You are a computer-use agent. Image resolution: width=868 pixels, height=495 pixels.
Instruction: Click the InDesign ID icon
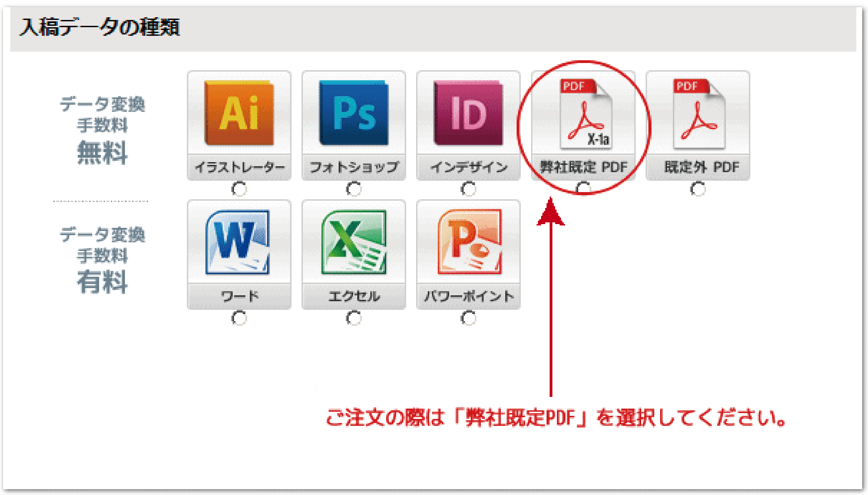click(468, 113)
